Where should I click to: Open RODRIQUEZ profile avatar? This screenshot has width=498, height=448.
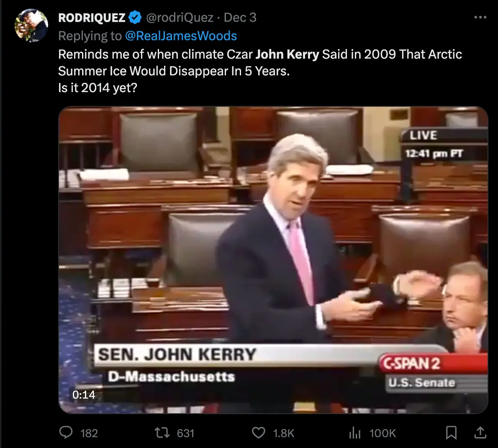click(31, 26)
